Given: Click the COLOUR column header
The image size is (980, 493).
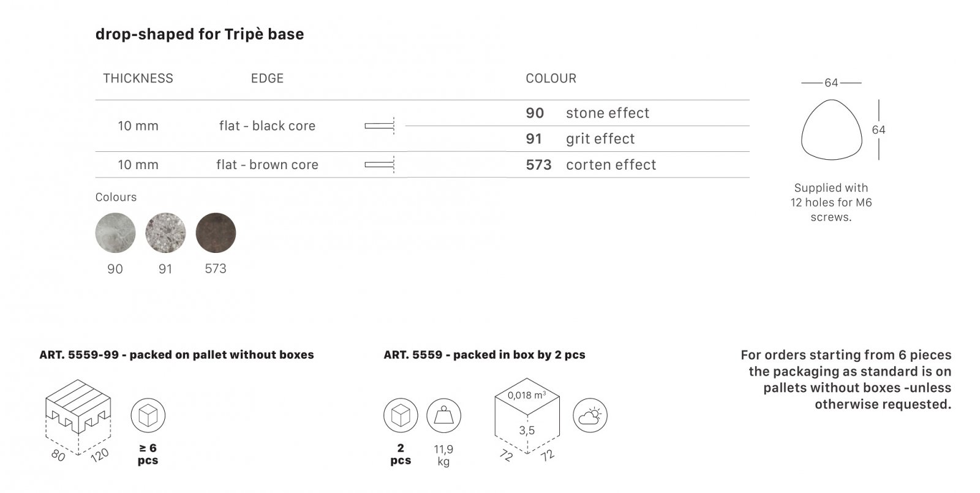Looking at the screenshot, I should pyautogui.click(x=551, y=78).
